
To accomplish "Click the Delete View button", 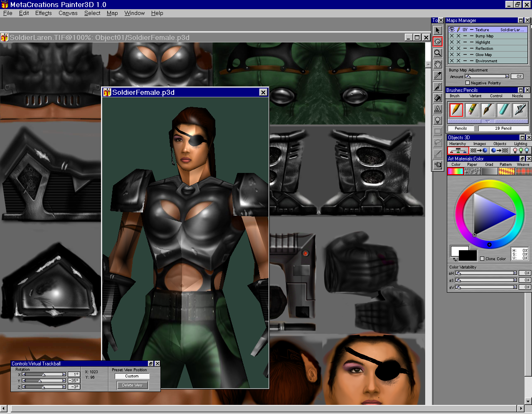I will click(x=132, y=385).
